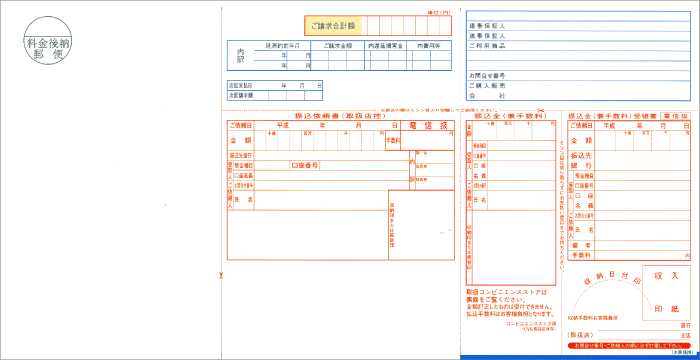Screen dimensions: 700x360
Task: Click 平成 in the 振込依頼書 date row
Action: tap(283, 126)
